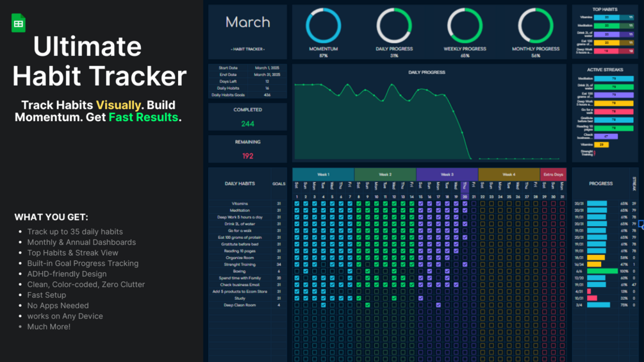Click the 'WHAT YOU GET:' heading
This screenshot has height=362, width=644.
51,217
